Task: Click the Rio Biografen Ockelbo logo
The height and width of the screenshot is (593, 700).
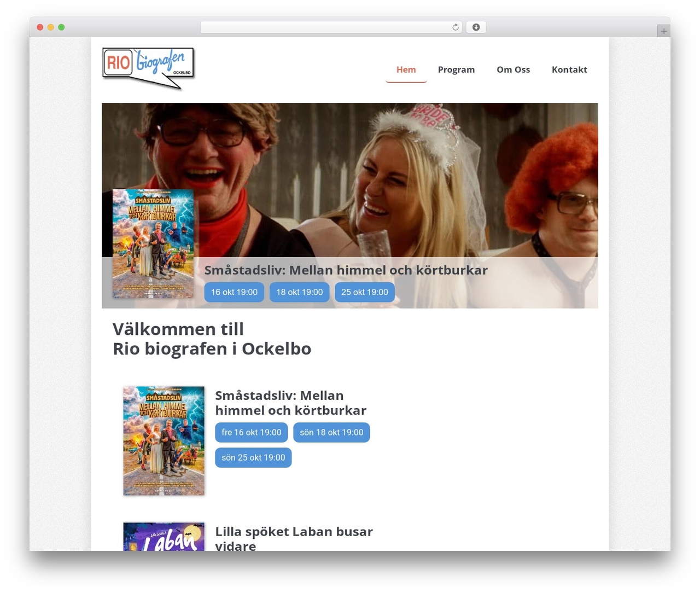Action: pos(148,68)
